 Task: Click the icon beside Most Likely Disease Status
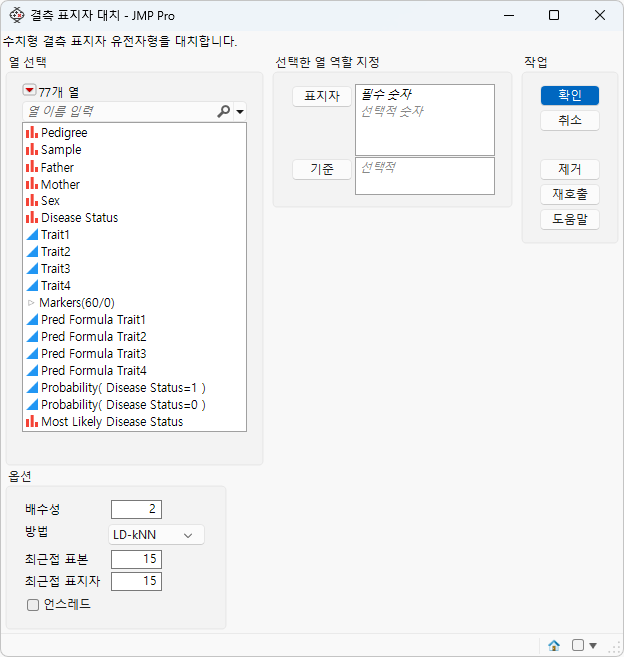(32, 422)
